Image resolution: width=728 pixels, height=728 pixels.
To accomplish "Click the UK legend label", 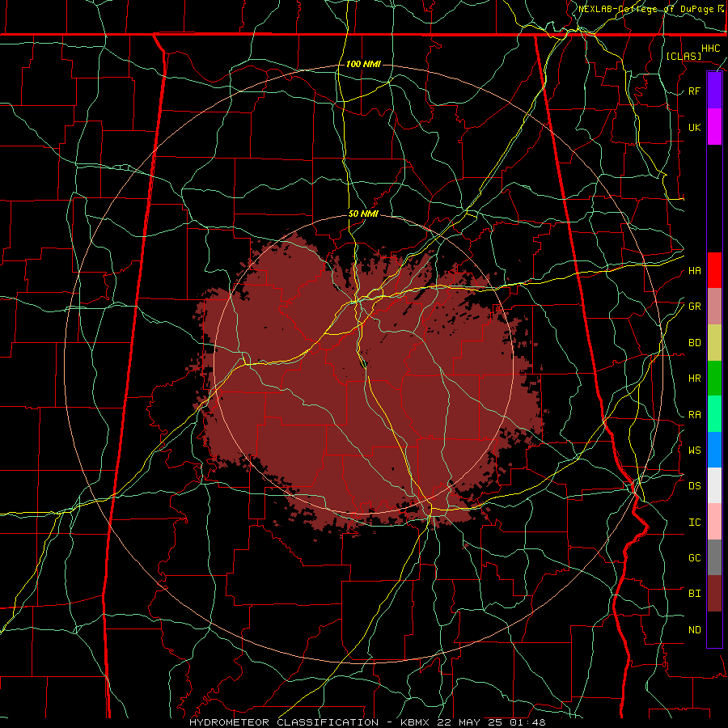I will [x=694, y=127].
